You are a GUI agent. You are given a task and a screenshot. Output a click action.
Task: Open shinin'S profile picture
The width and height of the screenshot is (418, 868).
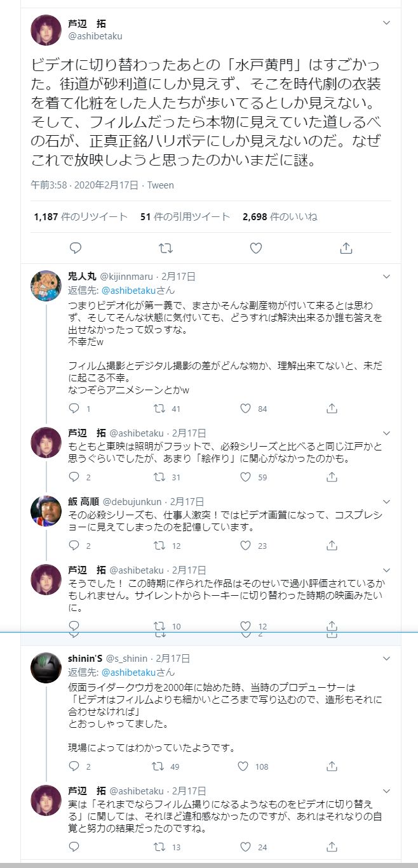click(x=46, y=668)
